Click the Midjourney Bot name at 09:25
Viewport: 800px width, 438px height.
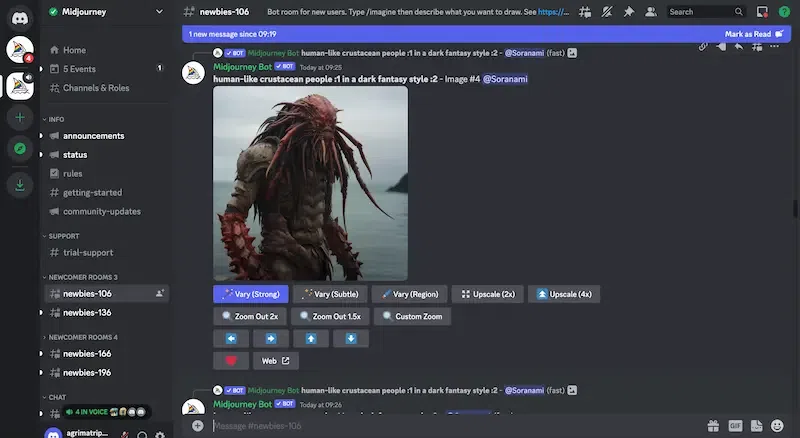click(242, 67)
